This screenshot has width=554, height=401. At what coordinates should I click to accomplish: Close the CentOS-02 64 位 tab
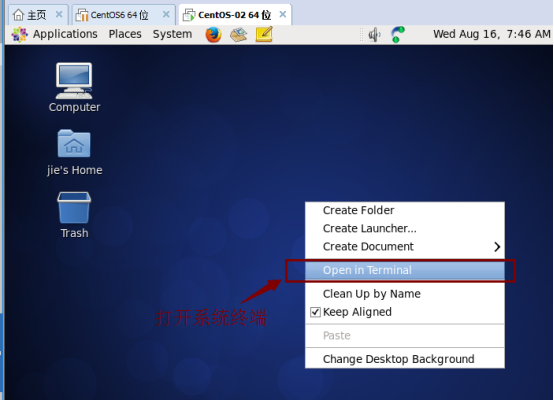click(x=283, y=14)
